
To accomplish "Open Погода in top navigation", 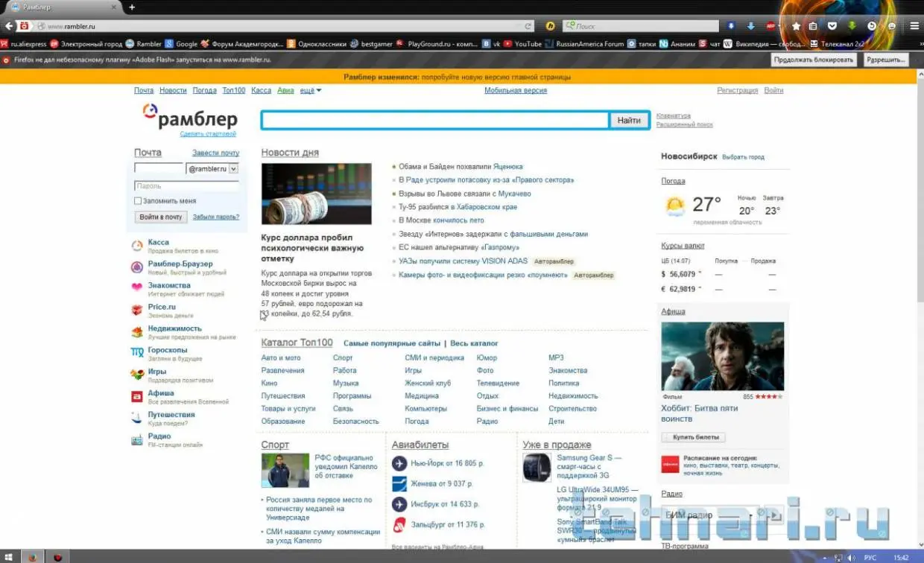I will tap(205, 90).
